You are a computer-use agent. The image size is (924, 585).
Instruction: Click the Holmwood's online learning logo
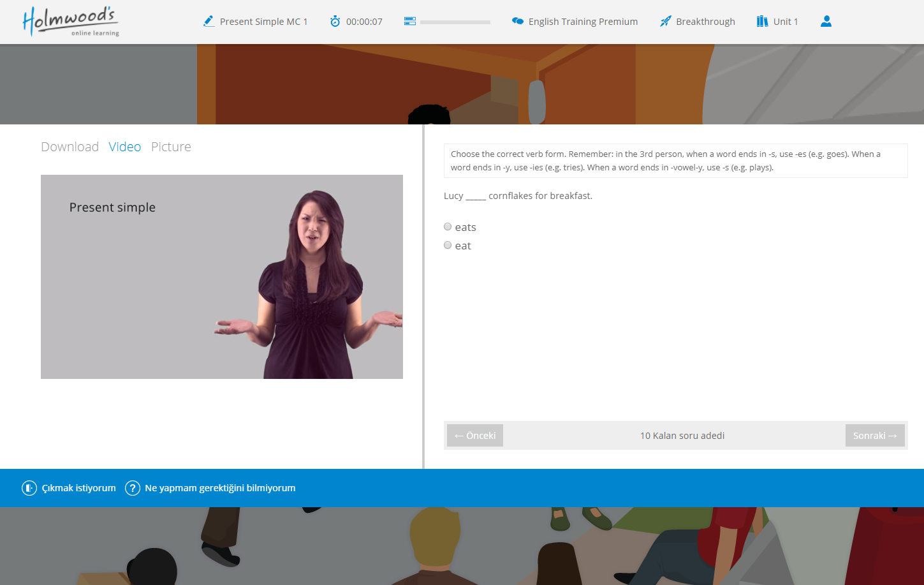pos(71,22)
